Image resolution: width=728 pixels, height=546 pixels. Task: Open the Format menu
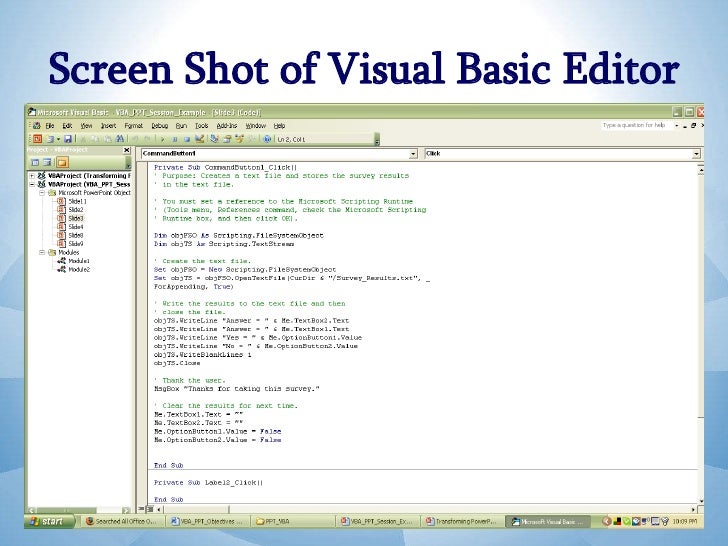(x=133, y=126)
